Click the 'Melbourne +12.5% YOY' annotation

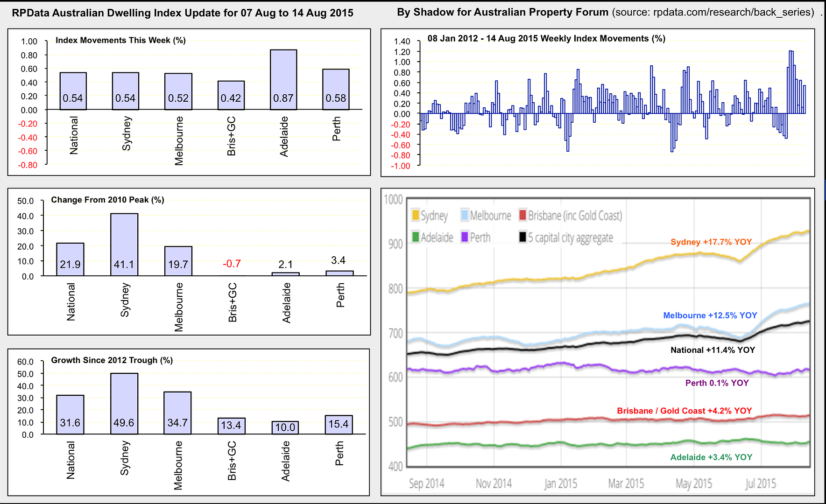[710, 315]
